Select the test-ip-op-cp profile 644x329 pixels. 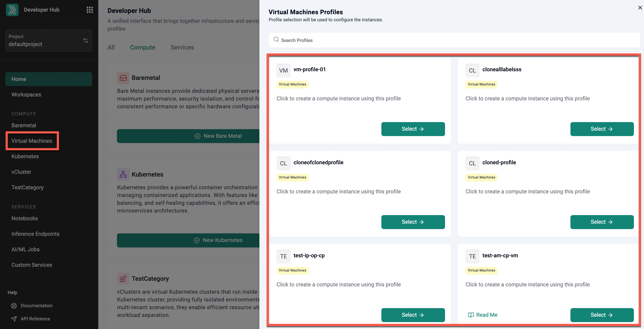click(x=413, y=315)
